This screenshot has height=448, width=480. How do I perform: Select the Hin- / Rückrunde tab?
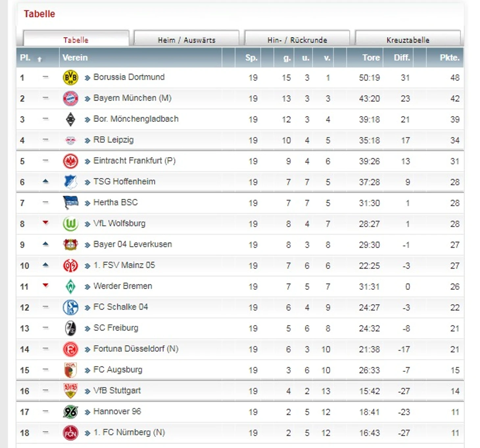pyautogui.click(x=297, y=40)
